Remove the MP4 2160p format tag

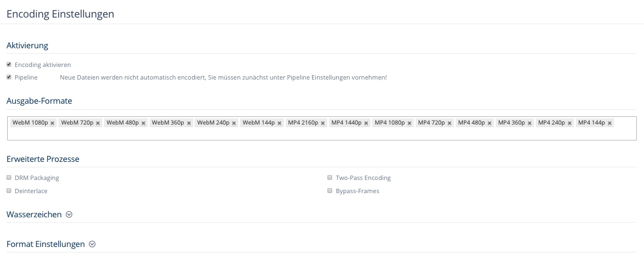[323, 123]
